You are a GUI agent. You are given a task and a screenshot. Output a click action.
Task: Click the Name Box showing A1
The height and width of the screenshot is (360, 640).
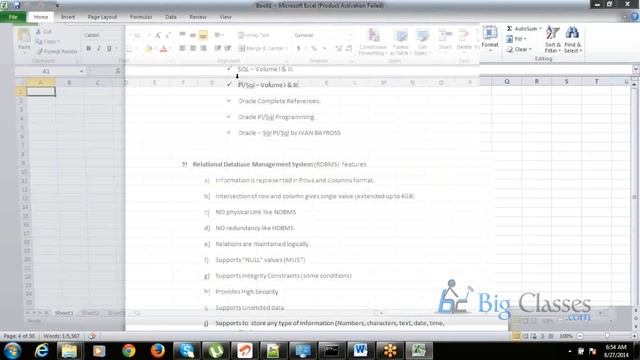[x=46, y=71]
